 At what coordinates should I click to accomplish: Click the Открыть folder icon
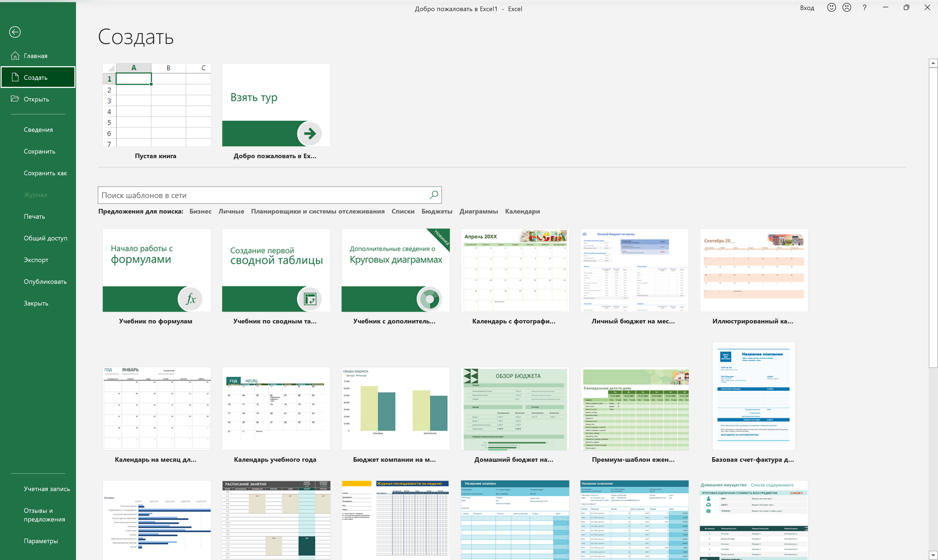coord(15,99)
